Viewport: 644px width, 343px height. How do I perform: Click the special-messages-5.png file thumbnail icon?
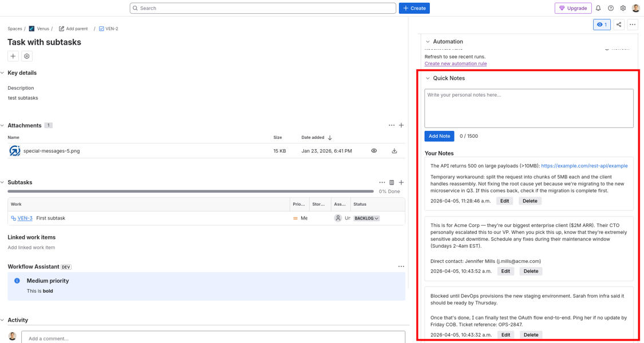[15, 151]
